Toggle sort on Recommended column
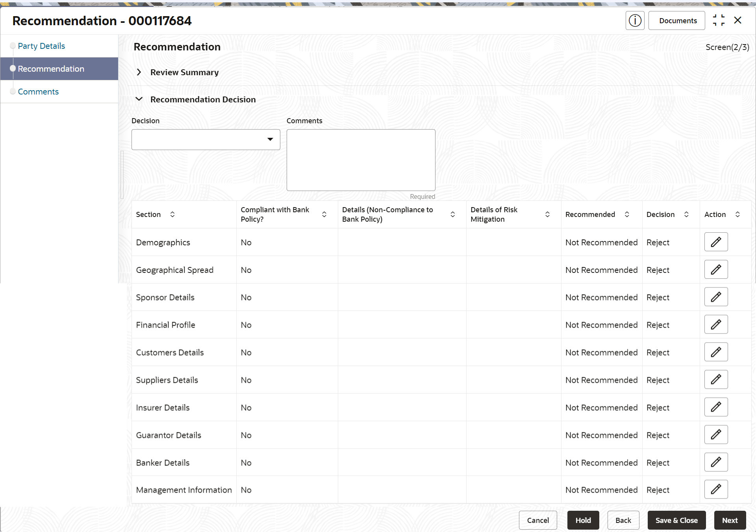This screenshot has width=756, height=532. click(627, 214)
